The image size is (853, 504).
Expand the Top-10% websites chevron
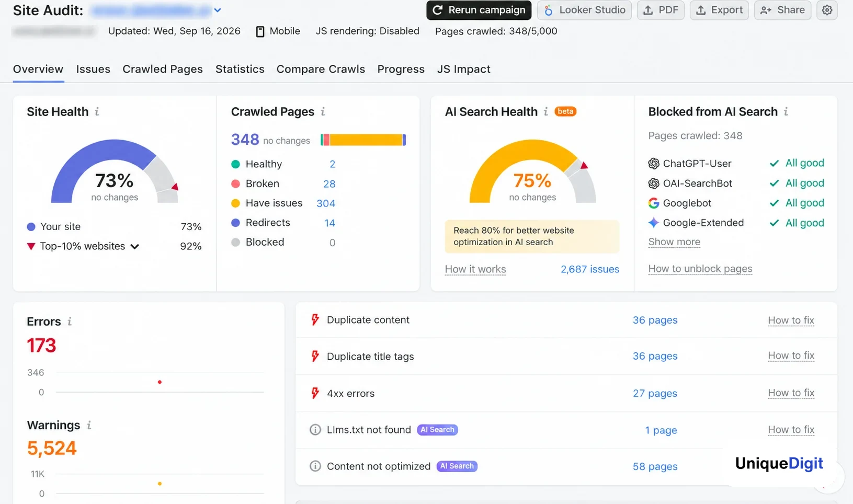tap(135, 246)
